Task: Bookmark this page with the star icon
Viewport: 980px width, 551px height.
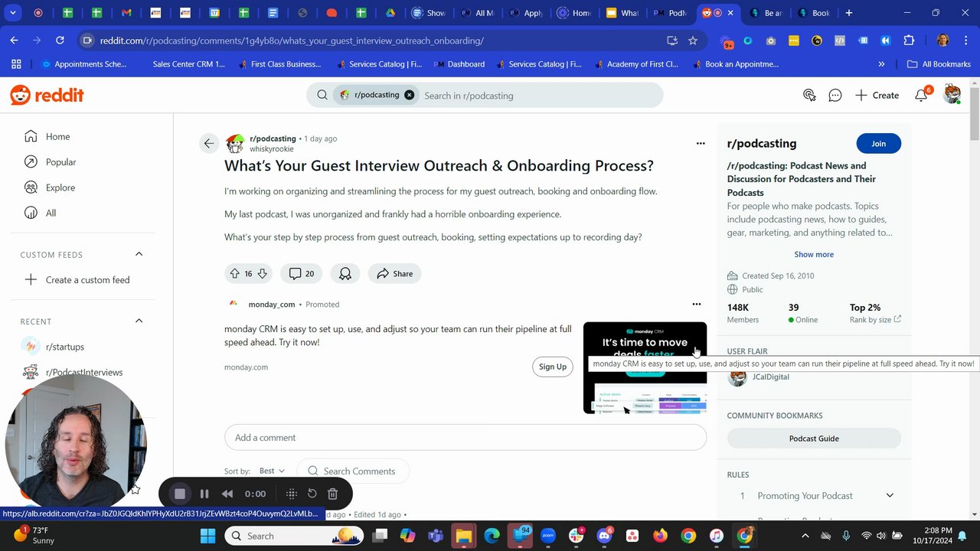Action: point(693,41)
